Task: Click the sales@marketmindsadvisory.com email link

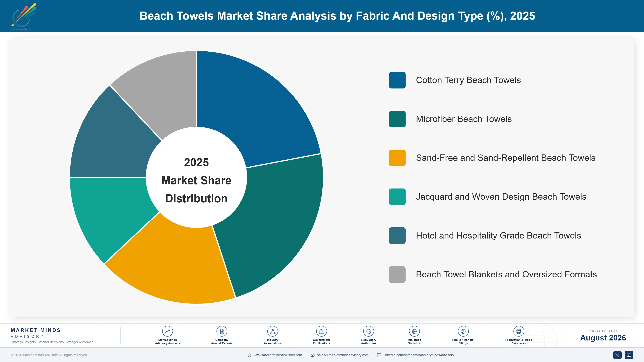Action: coord(342,355)
